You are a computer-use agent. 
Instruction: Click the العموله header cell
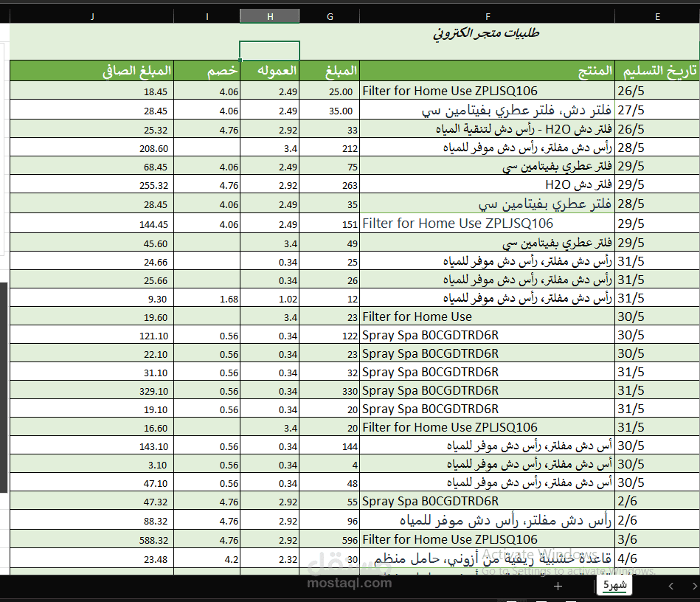(x=269, y=70)
